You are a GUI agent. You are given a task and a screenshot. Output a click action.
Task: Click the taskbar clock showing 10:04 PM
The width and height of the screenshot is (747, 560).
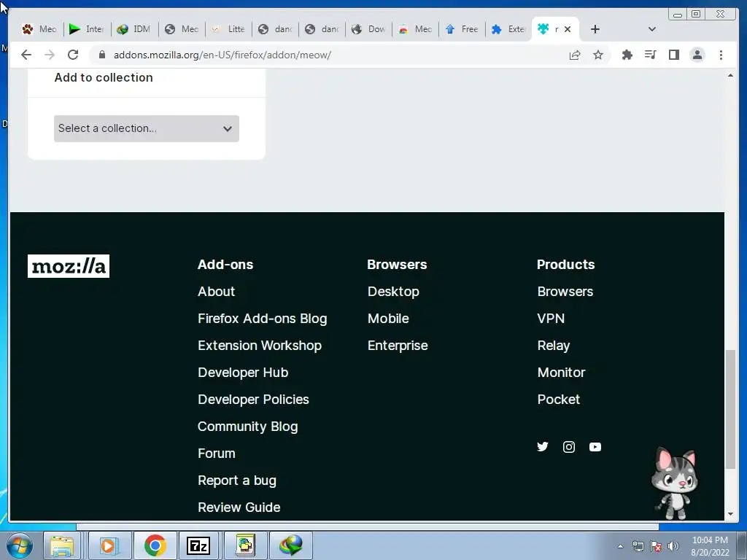pos(710,546)
